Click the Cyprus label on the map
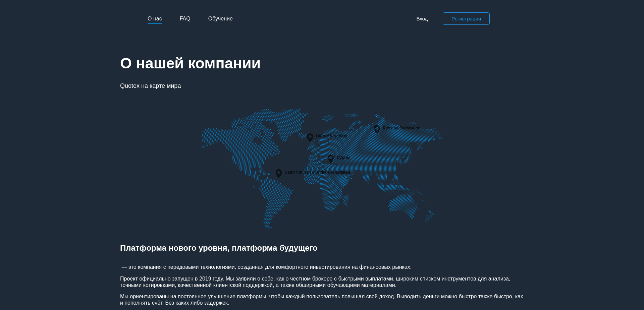 [343, 158]
